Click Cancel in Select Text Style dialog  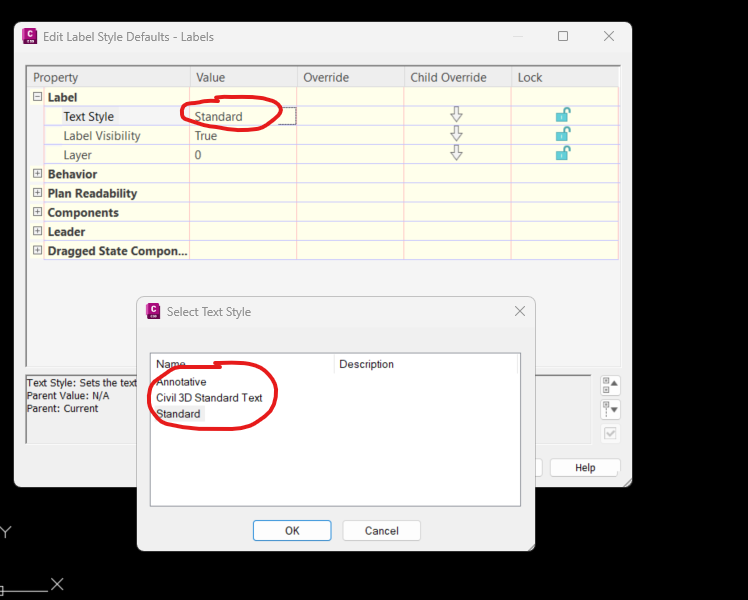click(382, 531)
